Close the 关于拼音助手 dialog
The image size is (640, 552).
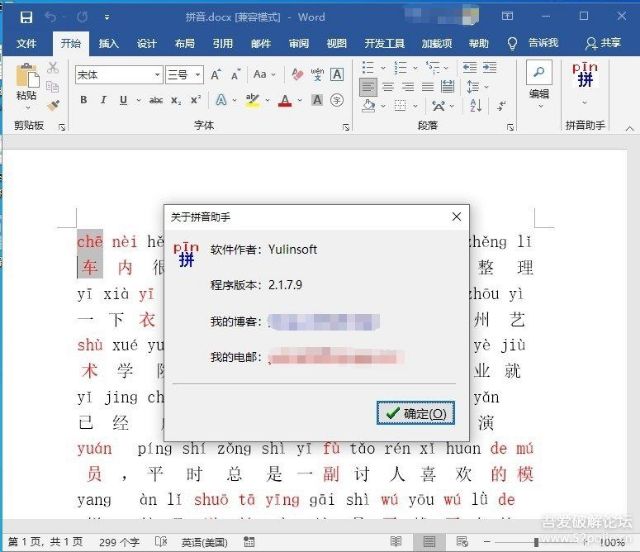457,217
